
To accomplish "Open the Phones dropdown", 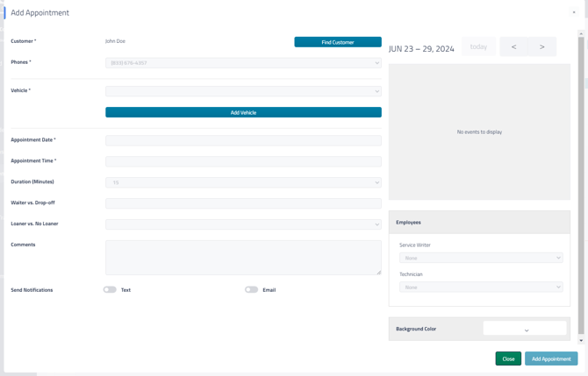I will click(x=243, y=63).
